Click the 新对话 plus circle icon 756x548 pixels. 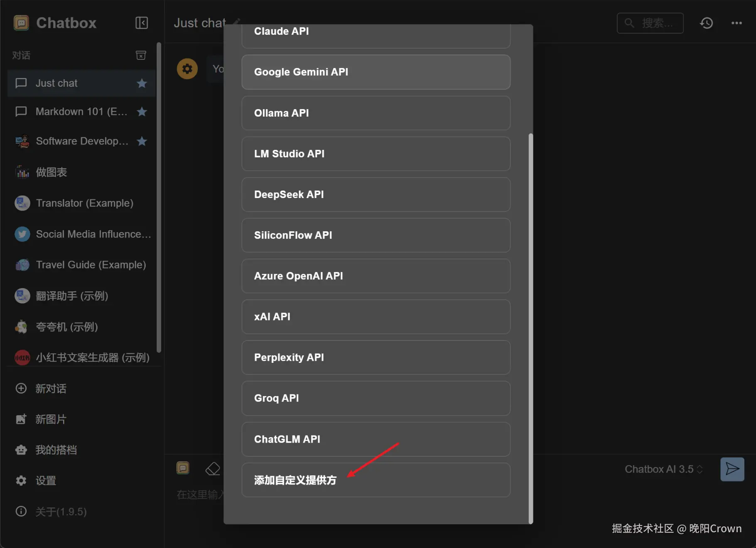tap(21, 389)
